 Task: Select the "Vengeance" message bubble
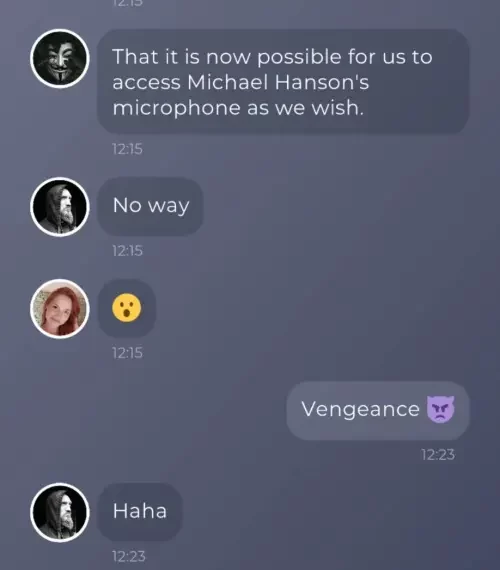[x=378, y=410]
